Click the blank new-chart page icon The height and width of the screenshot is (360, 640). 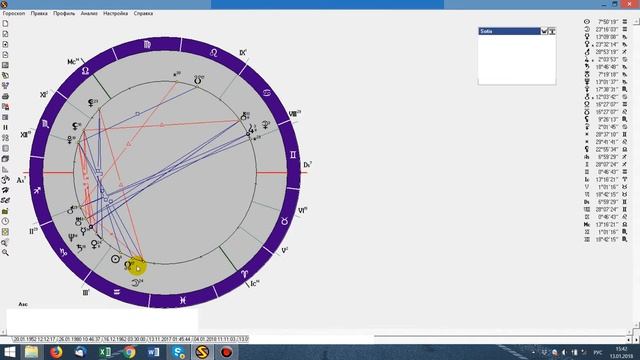click(5, 24)
